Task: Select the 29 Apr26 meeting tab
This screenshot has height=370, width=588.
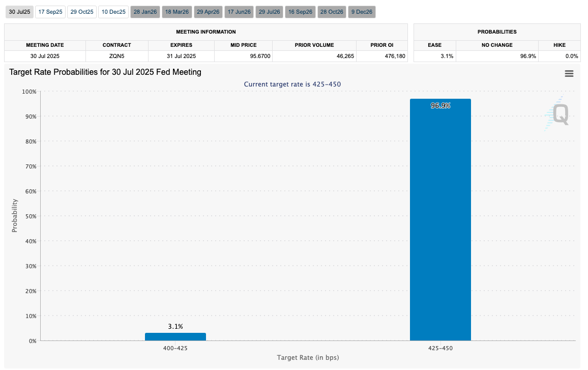Action: click(x=208, y=12)
